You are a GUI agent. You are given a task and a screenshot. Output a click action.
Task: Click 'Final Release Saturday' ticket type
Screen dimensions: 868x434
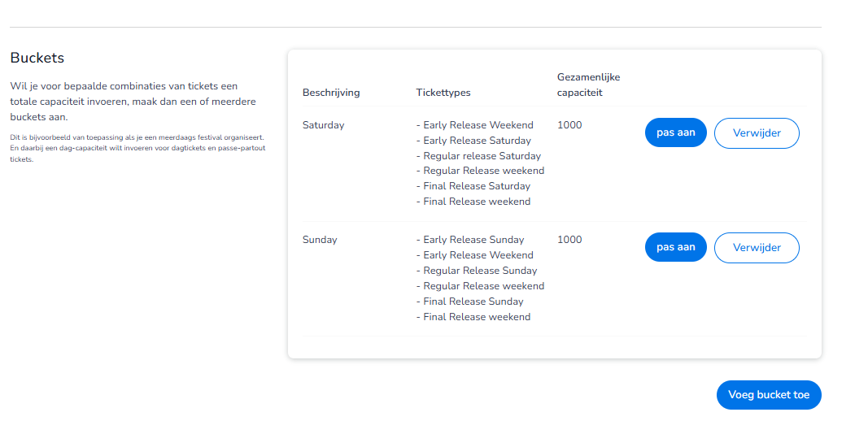[477, 186]
